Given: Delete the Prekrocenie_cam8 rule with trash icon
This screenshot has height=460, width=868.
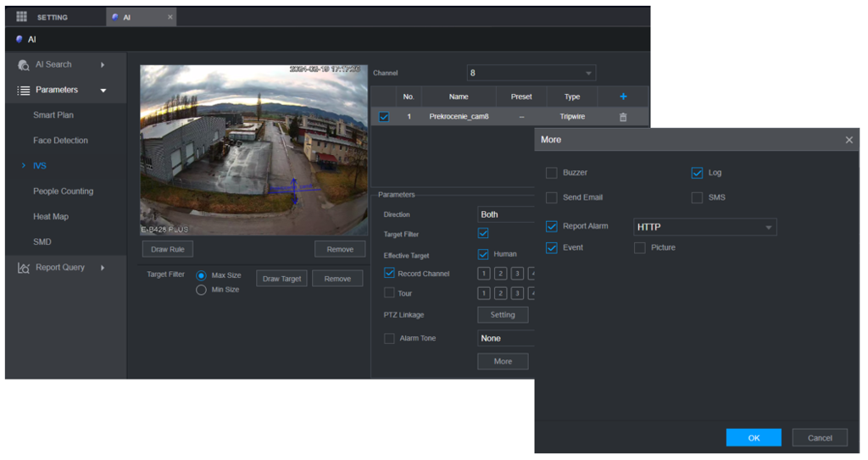Looking at the screenshot, I should tap(623, 117).
